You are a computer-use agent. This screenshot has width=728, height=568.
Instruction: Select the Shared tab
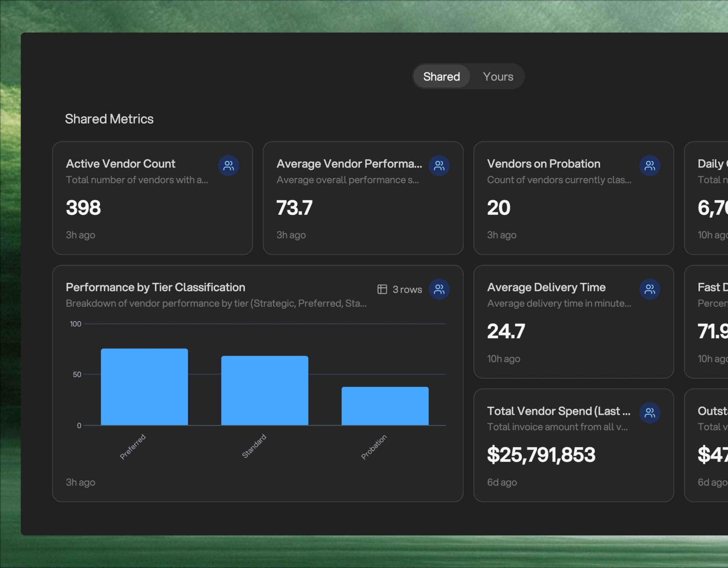pyautogui.click(x=441, y=76)
